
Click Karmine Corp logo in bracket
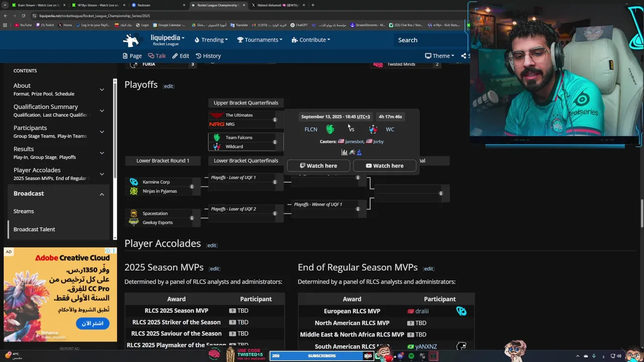coord(134,182)
